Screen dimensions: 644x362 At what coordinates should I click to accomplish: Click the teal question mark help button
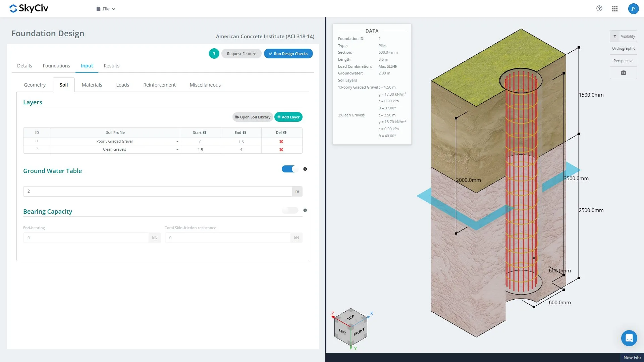pos(214,54)
